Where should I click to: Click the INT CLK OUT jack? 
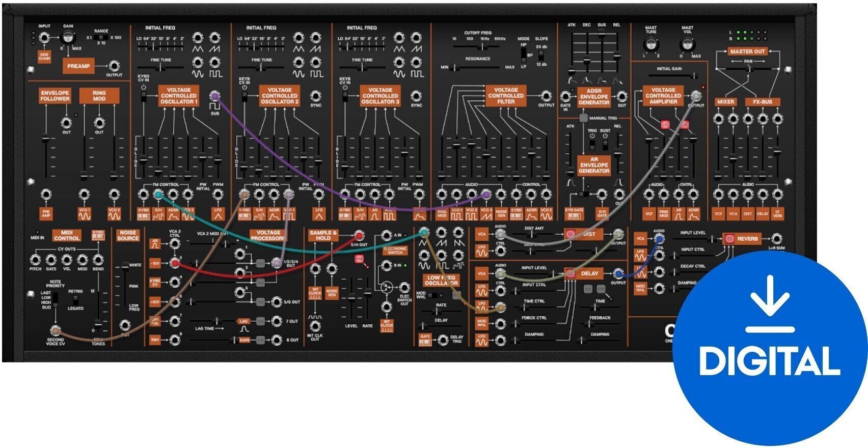315,326
